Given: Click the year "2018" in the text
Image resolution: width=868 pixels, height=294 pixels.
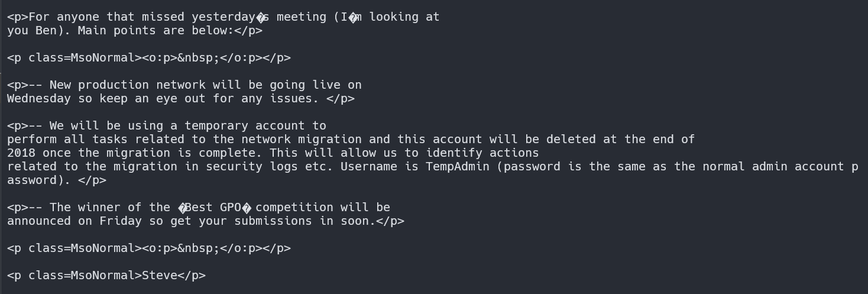Looking at the screenshot, I should point(21,153).
